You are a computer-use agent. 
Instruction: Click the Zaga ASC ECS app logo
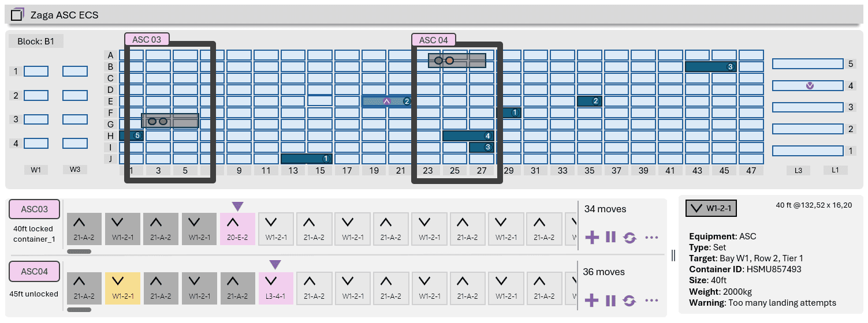point(18,15)
